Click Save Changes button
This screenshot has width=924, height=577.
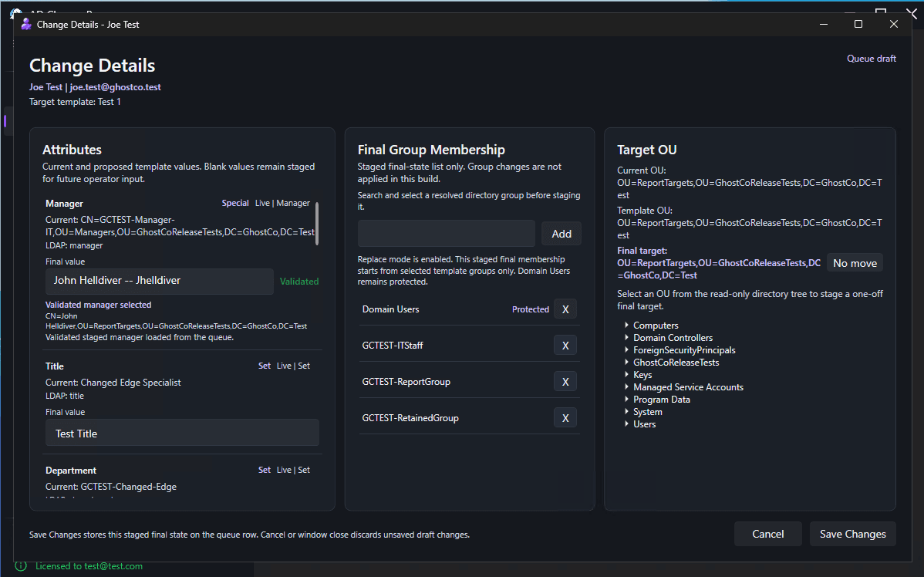pyautogui.click(x=853, y=534)
